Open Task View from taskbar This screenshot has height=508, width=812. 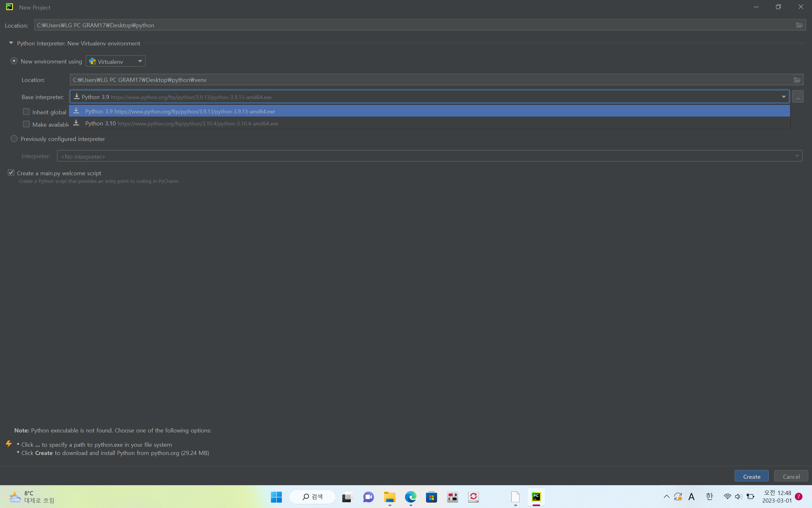pyautogui.click(x=348, y=497)
